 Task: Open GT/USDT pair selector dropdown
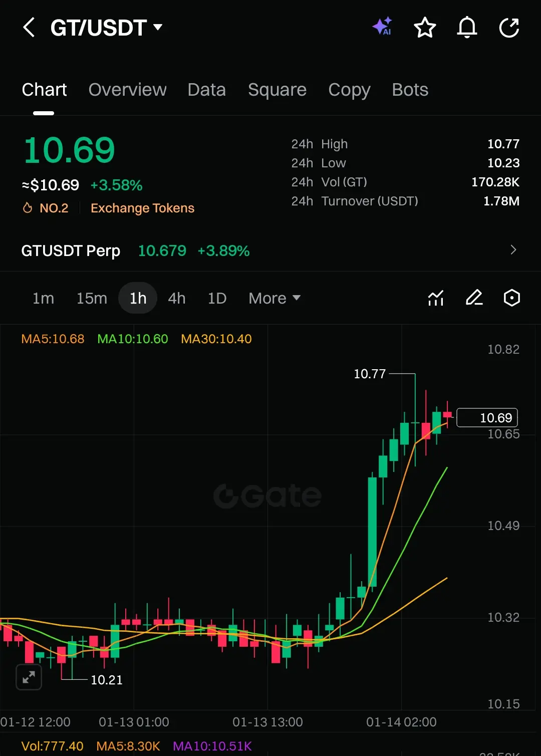[107, 28]
